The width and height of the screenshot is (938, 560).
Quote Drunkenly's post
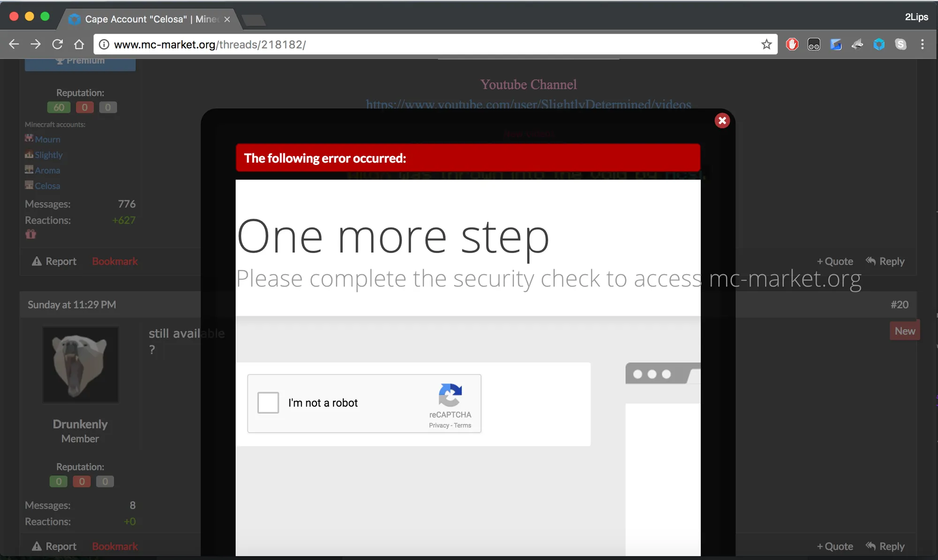click(835, 546)
